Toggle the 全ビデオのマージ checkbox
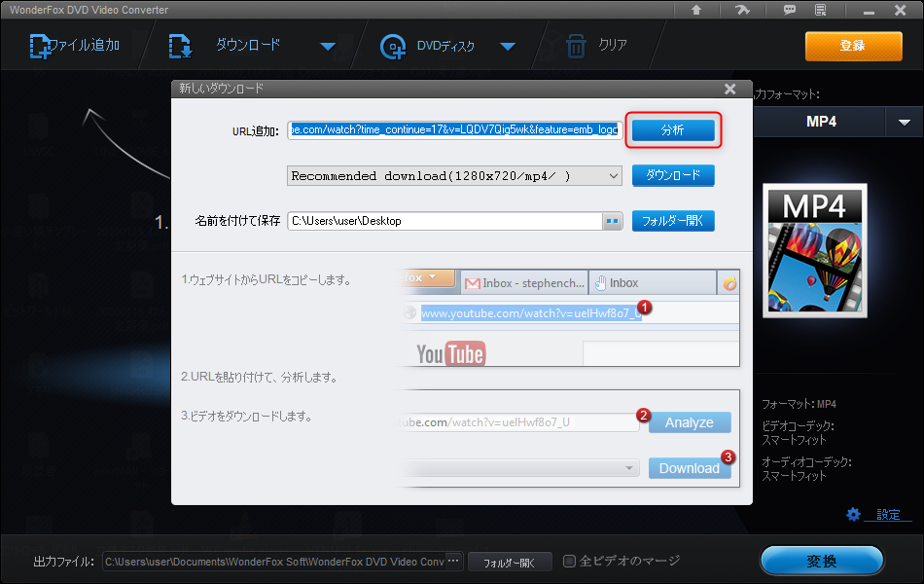Image resolution: width=924 pixels, height=584 pixels. pyautogui.click(x=569, y=561)
